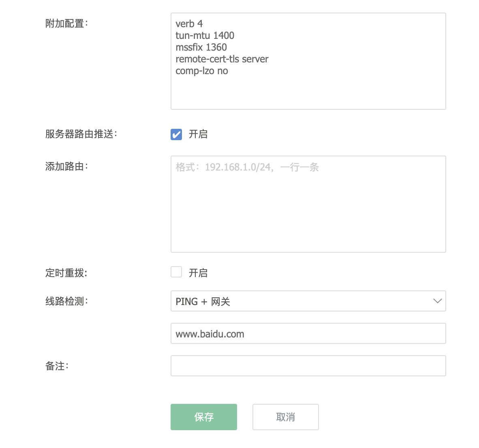Click the remote-cert-tls server line
Viewport: 479px width, 448px height.
pyautogui.click(x=222, y=59)
